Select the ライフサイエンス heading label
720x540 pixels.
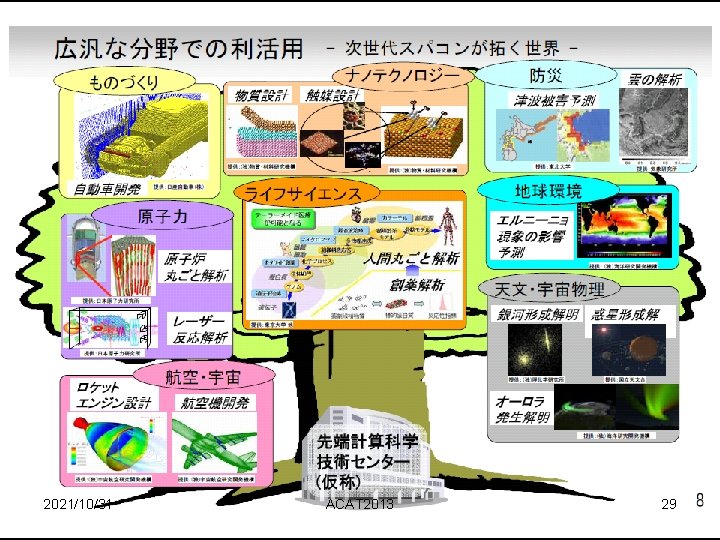tap(305, 193)
